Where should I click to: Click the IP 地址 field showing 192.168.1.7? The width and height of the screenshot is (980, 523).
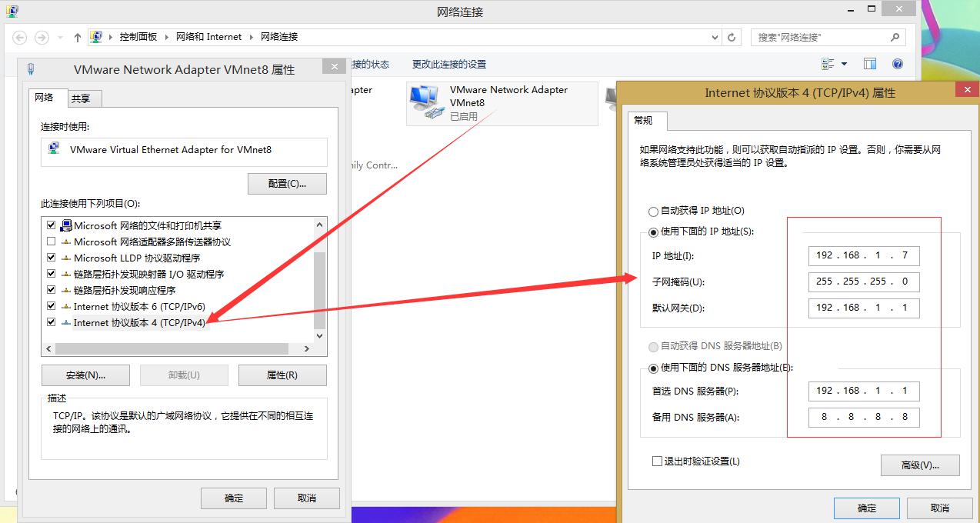pyautogui.click(x=864, y=256)
